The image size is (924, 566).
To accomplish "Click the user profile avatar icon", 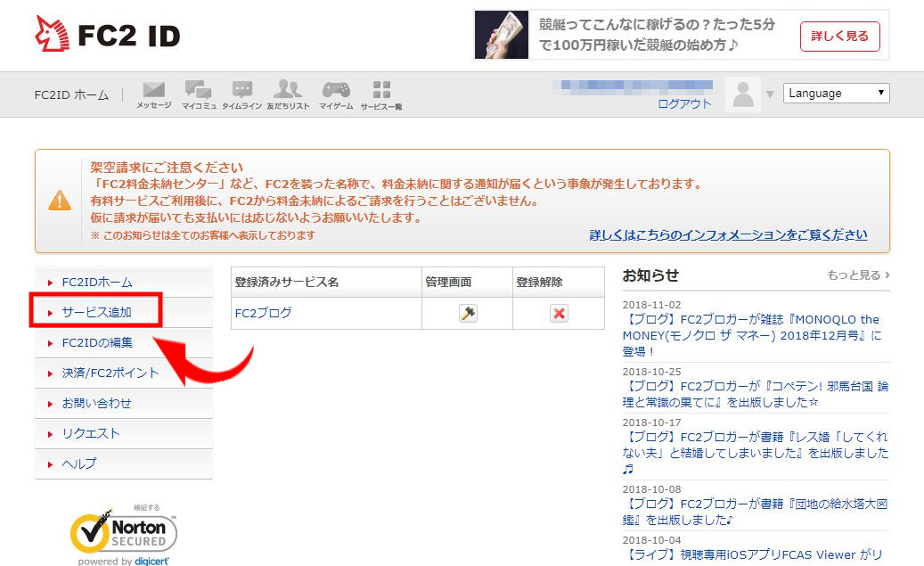I will tap(743, 94).
